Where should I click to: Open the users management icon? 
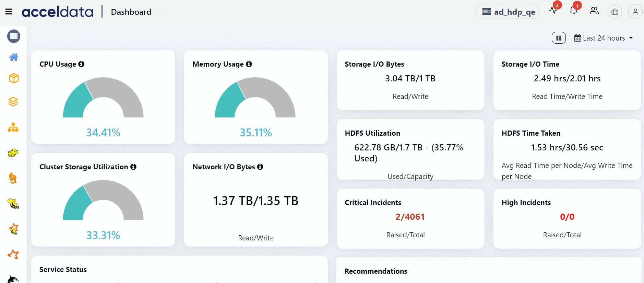594,11
